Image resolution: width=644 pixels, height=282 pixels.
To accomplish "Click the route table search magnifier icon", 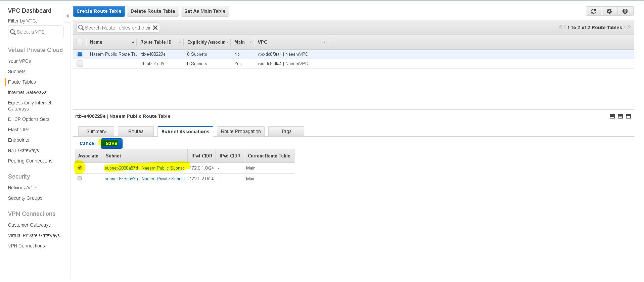I will tap(81, 28).
